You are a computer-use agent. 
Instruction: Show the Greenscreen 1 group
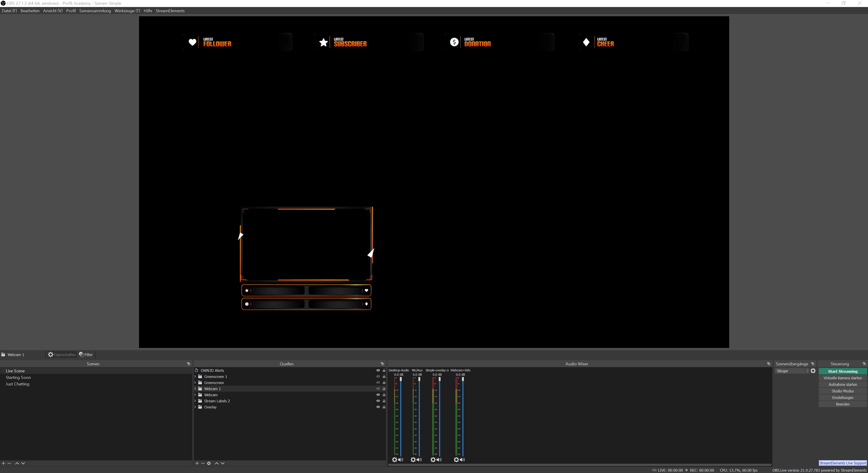[378, 376]
